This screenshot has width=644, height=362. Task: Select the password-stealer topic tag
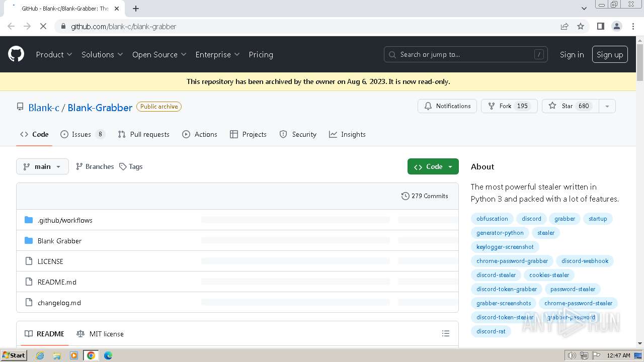pos(573,289)
